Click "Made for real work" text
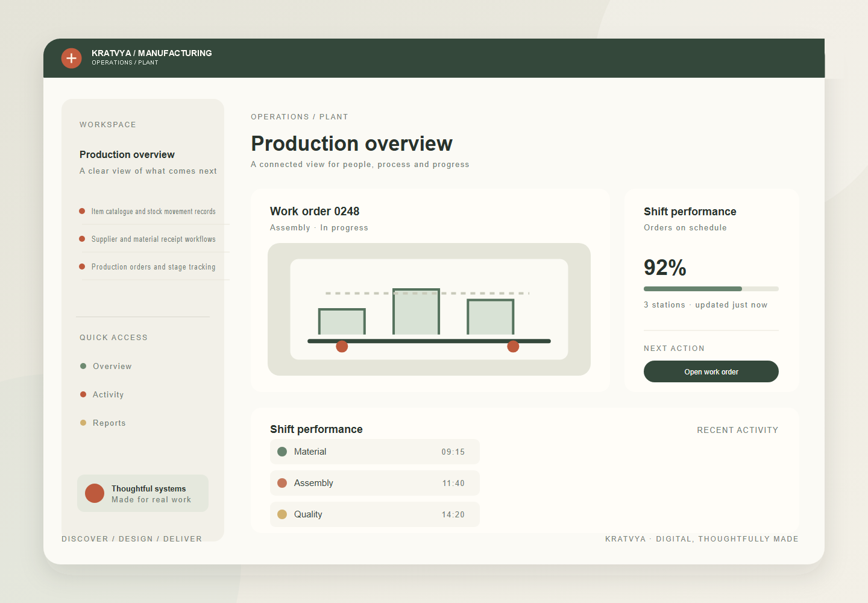 [151, 499]
